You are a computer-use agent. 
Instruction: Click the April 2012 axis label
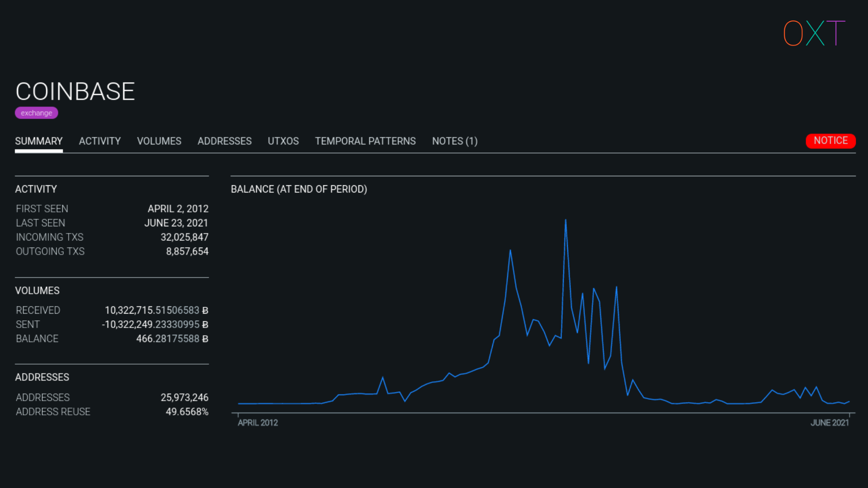[258, 422]
